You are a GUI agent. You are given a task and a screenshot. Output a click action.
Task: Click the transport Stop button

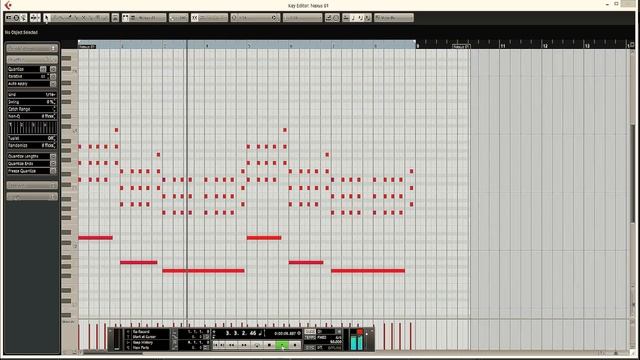click(269, 345)
